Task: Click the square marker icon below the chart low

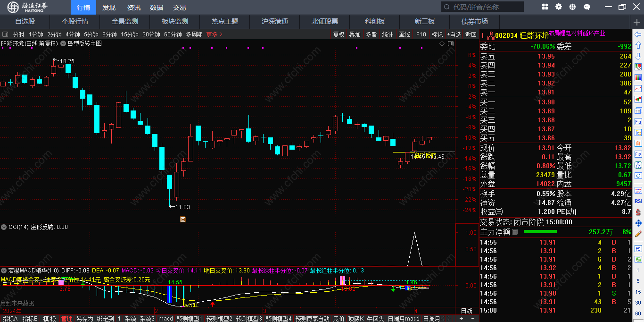Action: click(183, 219)
